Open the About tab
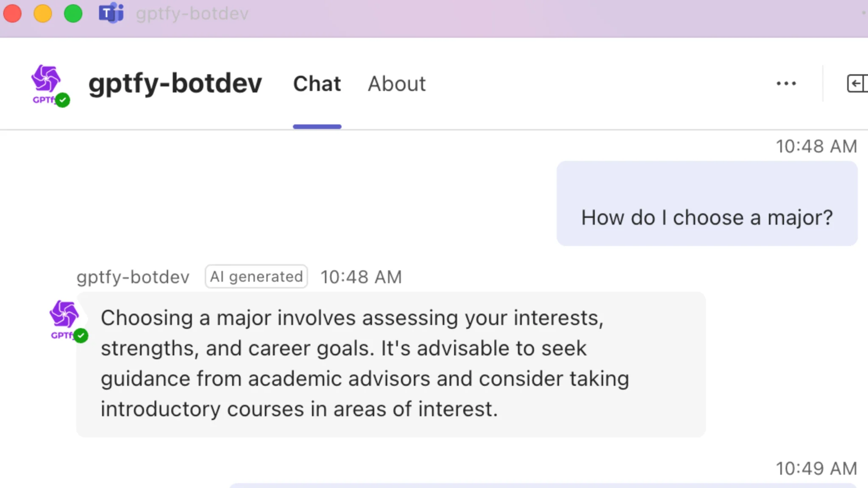The width and height of the screenshot is (868, 488). pos(397,83)
